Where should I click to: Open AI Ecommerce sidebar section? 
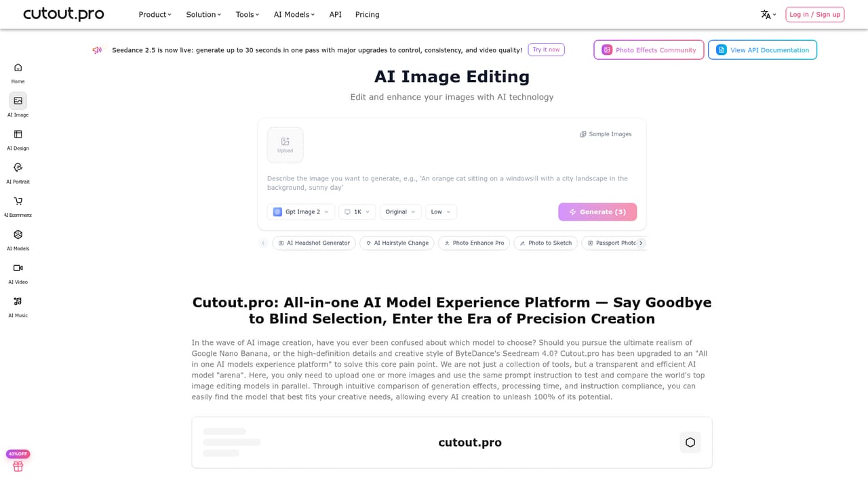(x=18, y=206)
